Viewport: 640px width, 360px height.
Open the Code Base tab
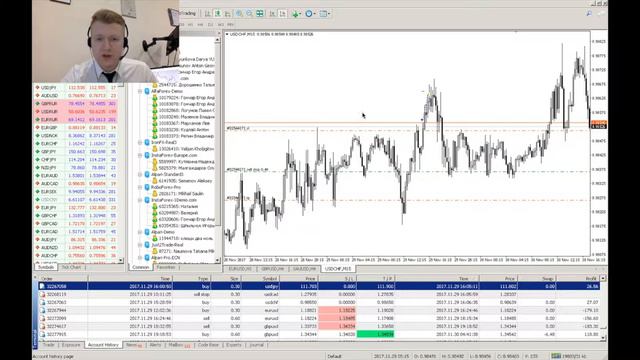[208, 345]
